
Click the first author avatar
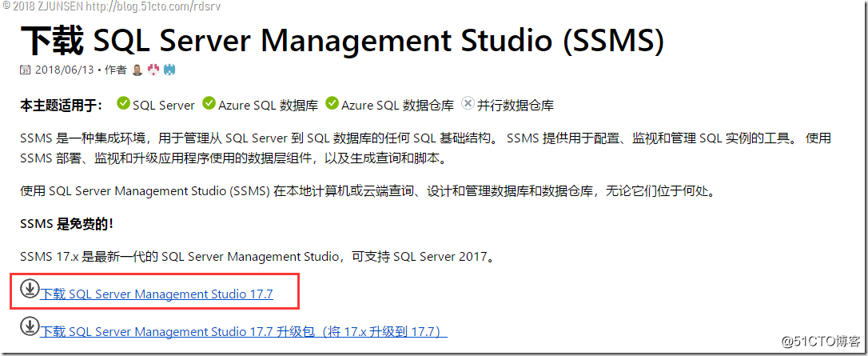click(137, 70)
